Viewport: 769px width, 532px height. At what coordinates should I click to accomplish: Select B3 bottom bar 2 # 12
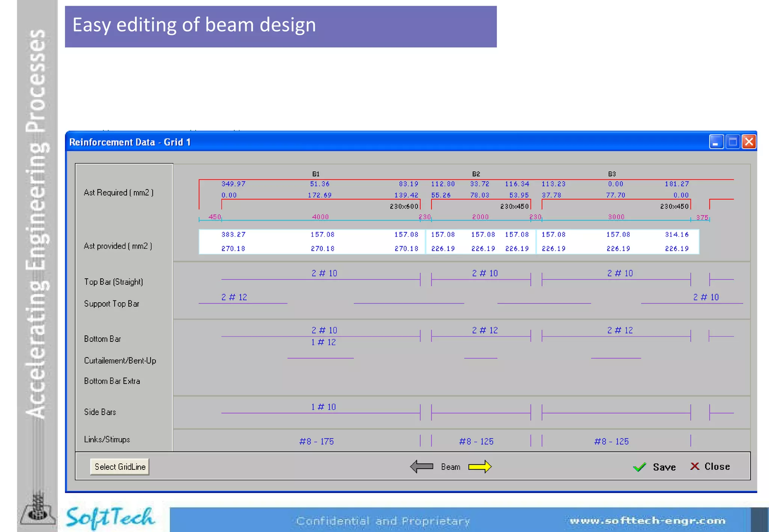(620, 331)
